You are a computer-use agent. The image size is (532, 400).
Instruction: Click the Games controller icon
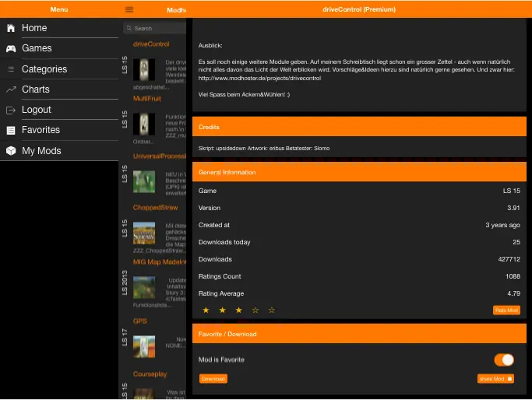coord(11,48)
